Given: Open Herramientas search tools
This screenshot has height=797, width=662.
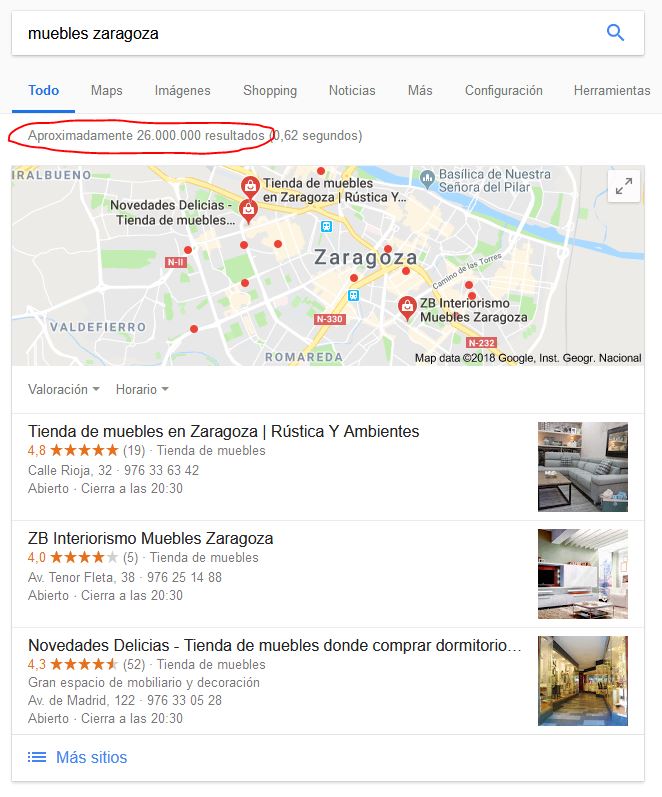Looking at the screenshot, I should pos(612,90).
